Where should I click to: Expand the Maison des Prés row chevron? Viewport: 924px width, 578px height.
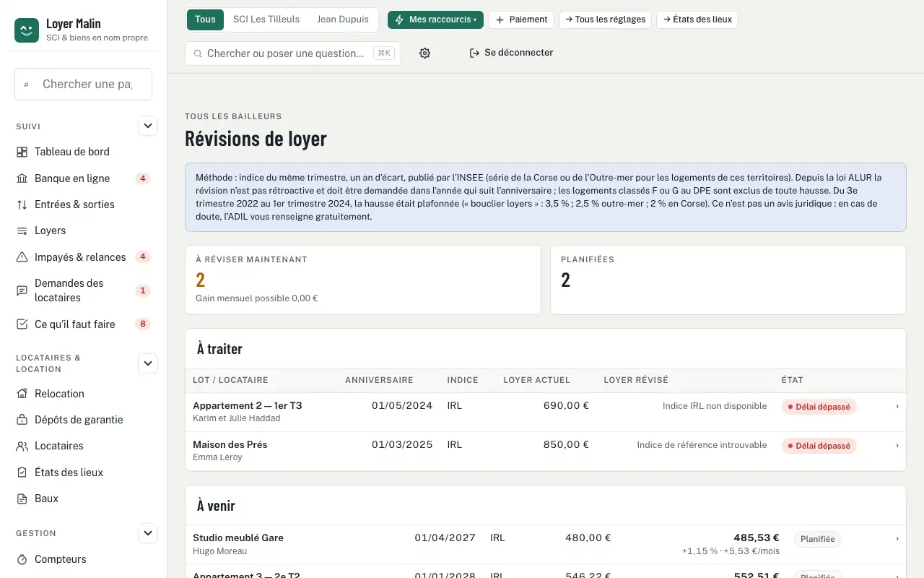(x=897, y=445)
